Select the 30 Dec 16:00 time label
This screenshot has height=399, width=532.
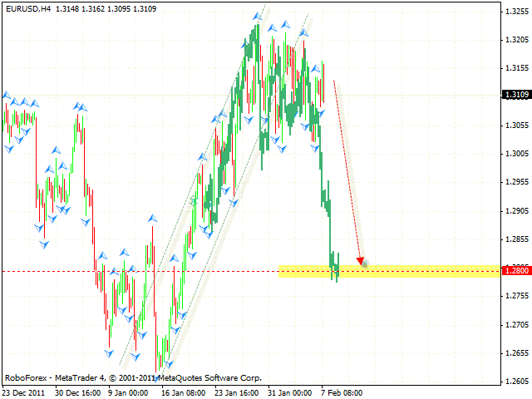tap(79, 392)
